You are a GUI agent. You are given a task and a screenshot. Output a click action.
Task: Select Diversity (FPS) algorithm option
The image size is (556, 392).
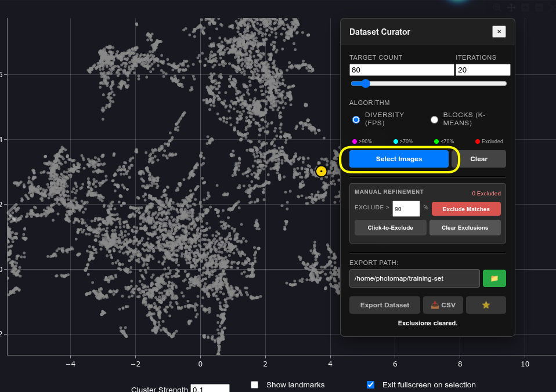pos(356,119)
